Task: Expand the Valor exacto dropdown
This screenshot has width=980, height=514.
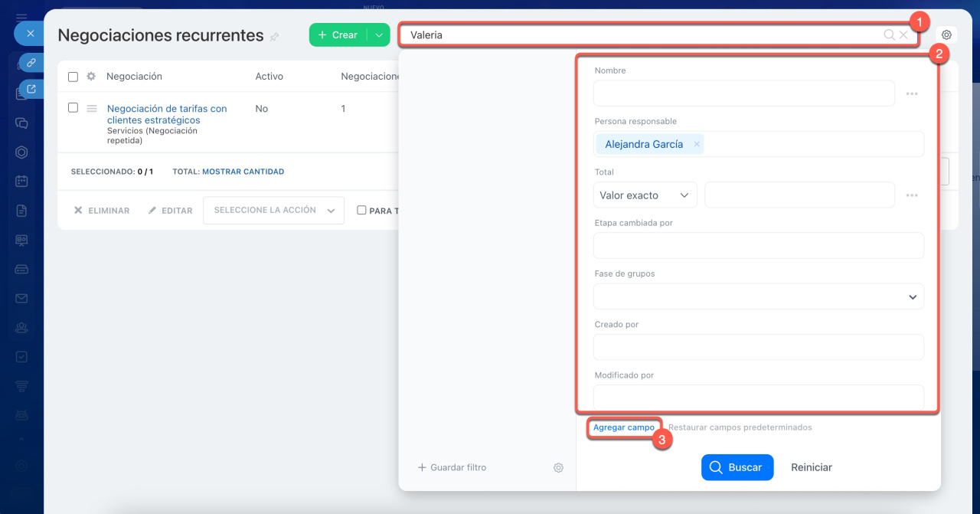Action: click(645, 195)
